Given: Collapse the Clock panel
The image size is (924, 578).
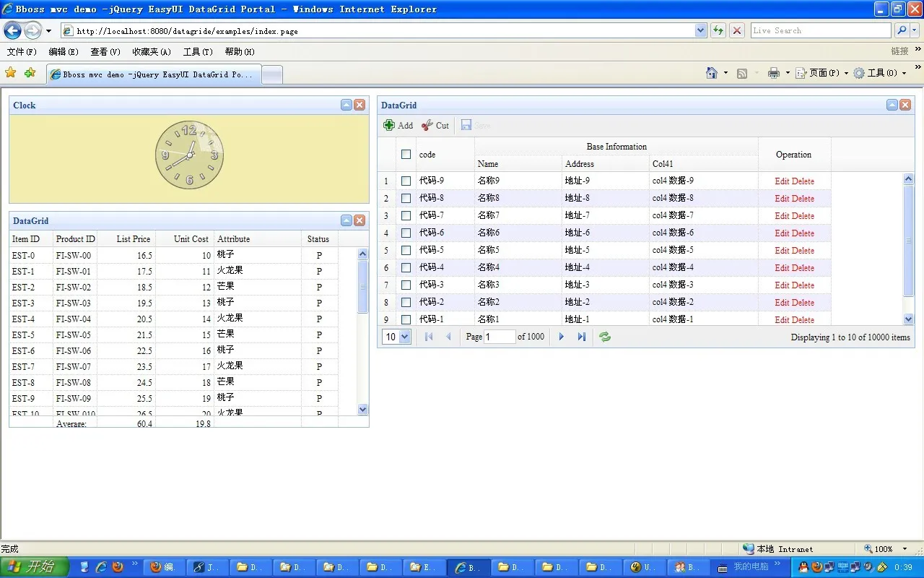Looking at the screenshot, I should pyautogui.click(x=346, y=105).
